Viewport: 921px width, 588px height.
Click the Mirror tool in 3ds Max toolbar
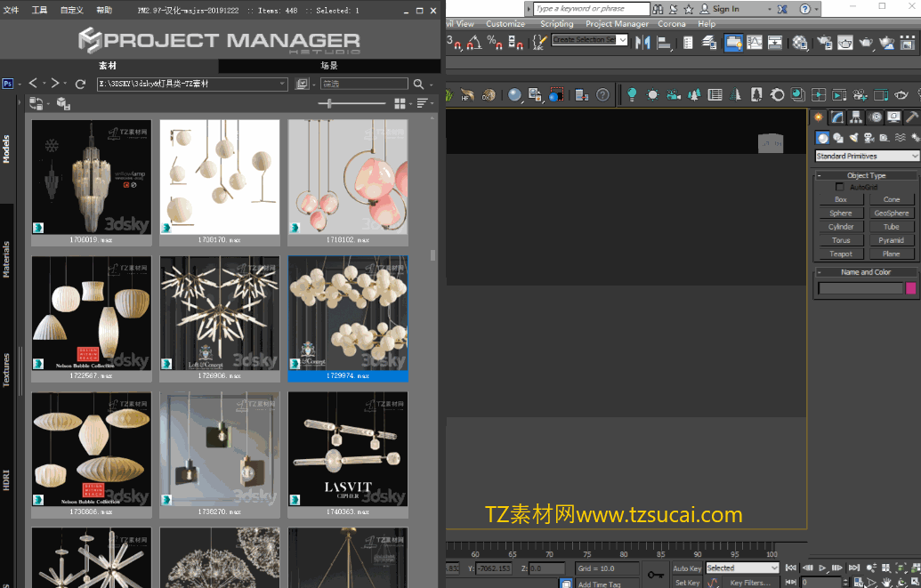click(642, 43)
